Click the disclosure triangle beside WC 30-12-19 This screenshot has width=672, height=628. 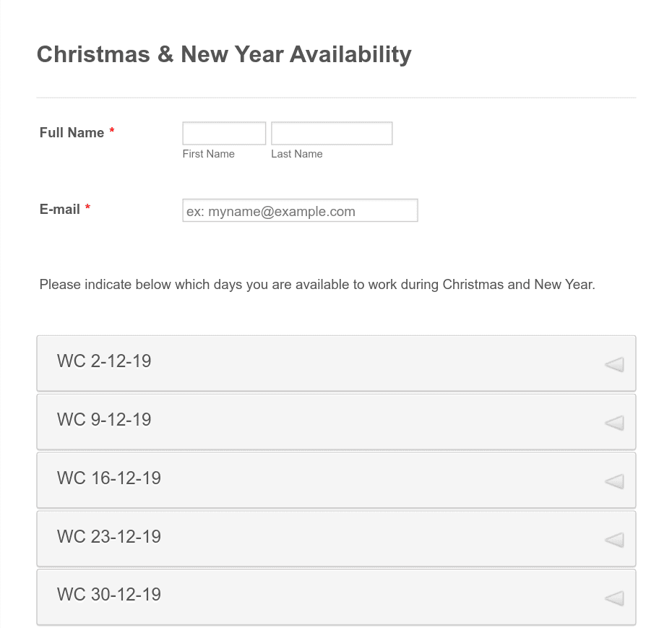tap(613, 598)
